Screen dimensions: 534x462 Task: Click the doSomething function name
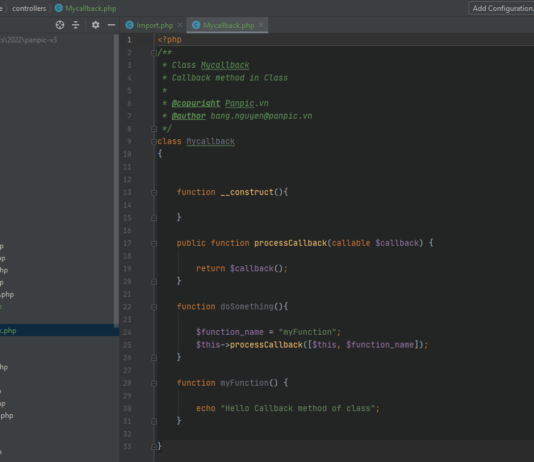(247, 307)
